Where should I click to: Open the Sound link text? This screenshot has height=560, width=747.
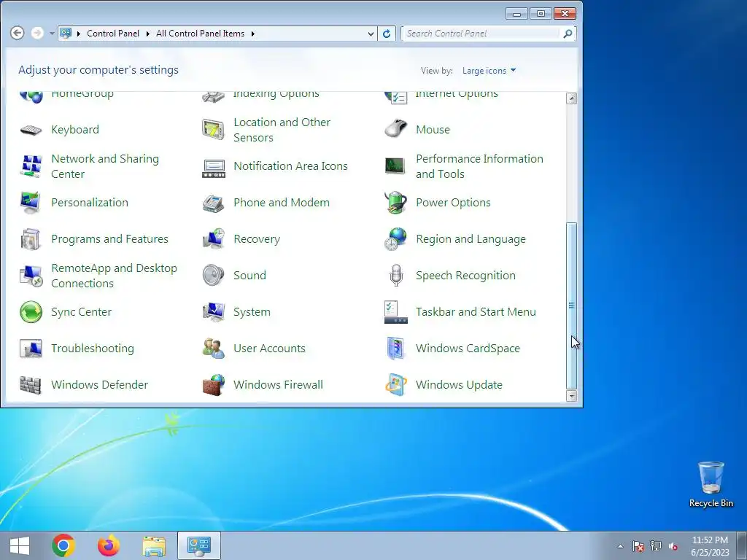(x=249, y=275)
